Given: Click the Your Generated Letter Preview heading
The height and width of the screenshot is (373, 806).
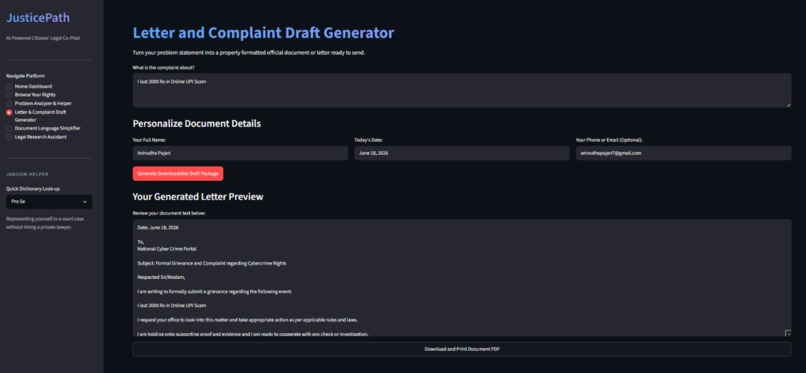Looking at the screenshot, I should click(x=198, y=197).
